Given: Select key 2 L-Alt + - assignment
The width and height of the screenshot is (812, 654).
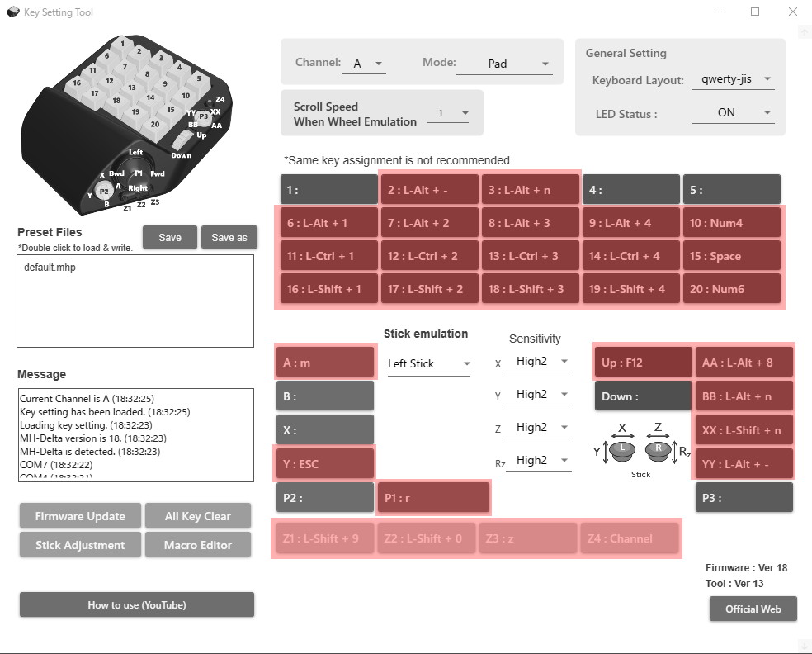Looking at the screenshot, I should pyautogui.click(x=430, y=190).
